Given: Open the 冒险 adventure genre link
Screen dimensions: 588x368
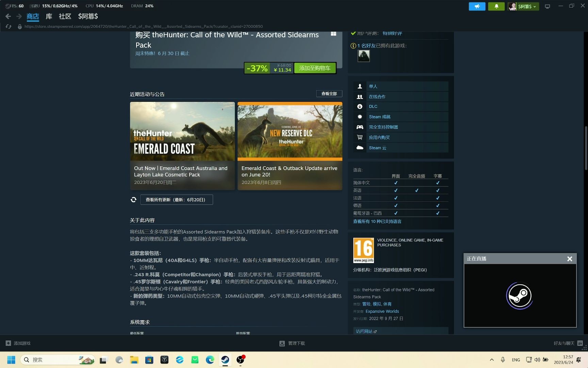Looking at the screenshot, I should tap(366, 304).
